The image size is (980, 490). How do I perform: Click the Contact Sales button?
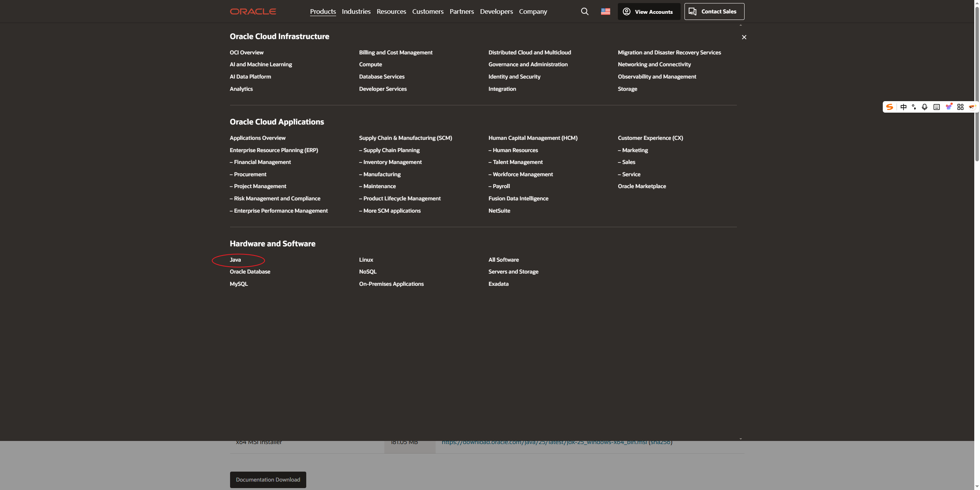[x=714, y=11]
